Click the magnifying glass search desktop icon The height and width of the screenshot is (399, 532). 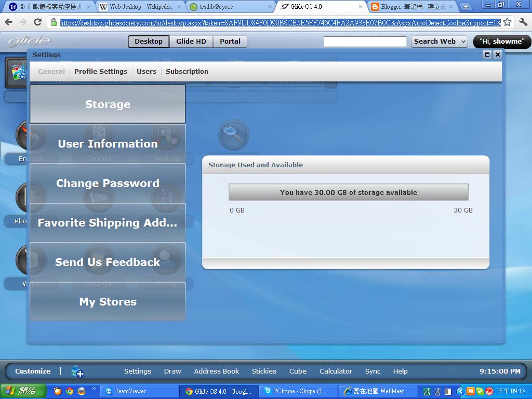233,135
